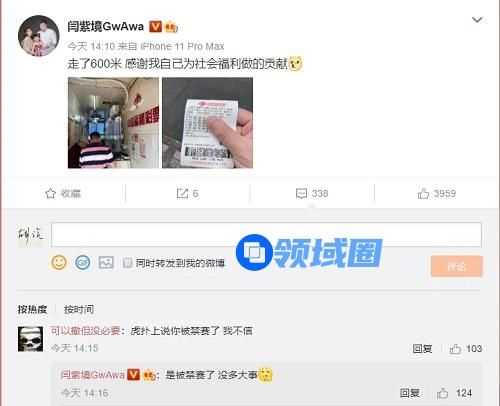Click the repost icon showing 6

click(x=182, y=193)
